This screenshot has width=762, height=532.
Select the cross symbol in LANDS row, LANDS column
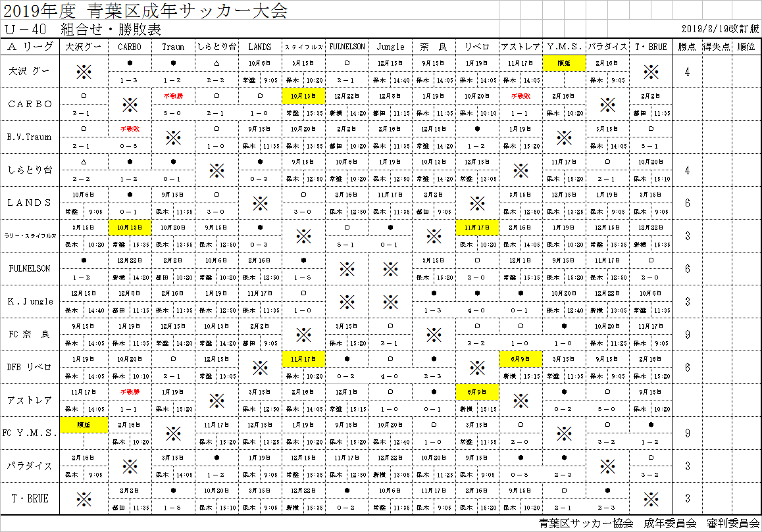[260, 203]
